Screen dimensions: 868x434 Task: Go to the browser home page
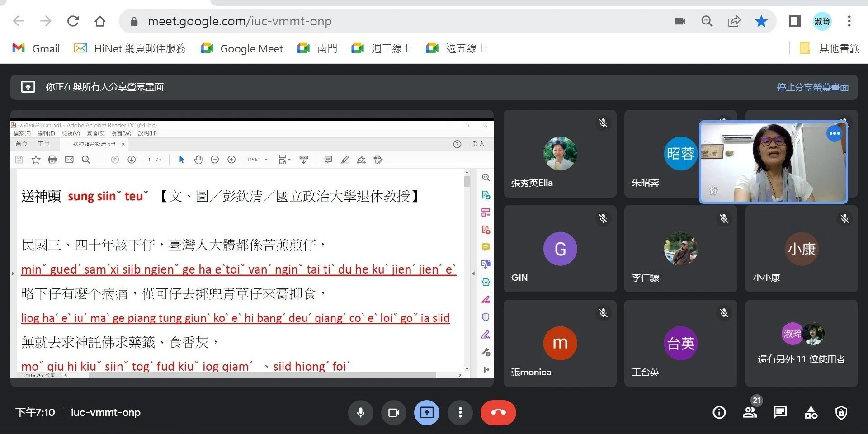pyautogui.click(x=100, y=21)
